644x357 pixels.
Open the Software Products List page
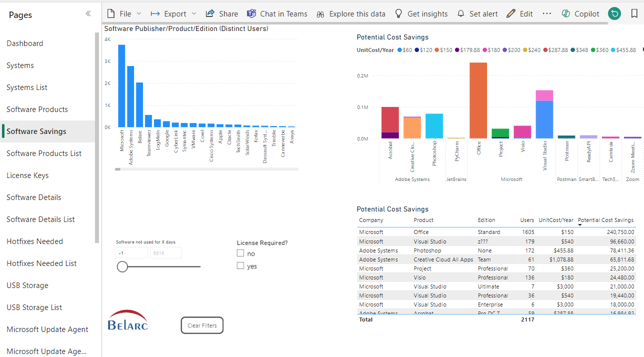tap(44, 153)
